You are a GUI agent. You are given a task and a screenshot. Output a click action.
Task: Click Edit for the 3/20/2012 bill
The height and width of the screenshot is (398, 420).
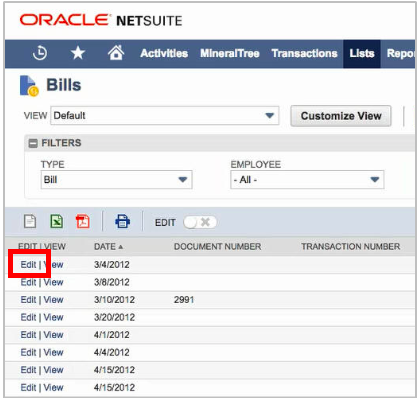tap(28, 317)
